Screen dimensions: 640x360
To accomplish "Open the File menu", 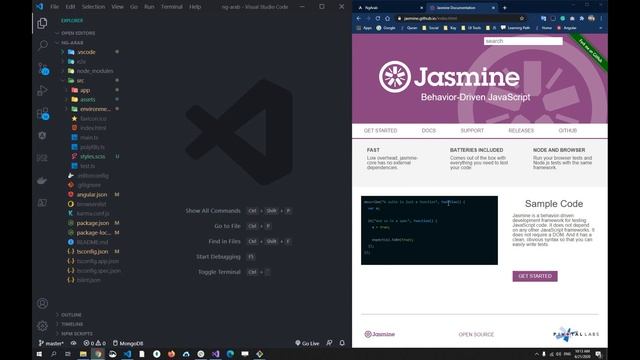I will click(54, 7).
